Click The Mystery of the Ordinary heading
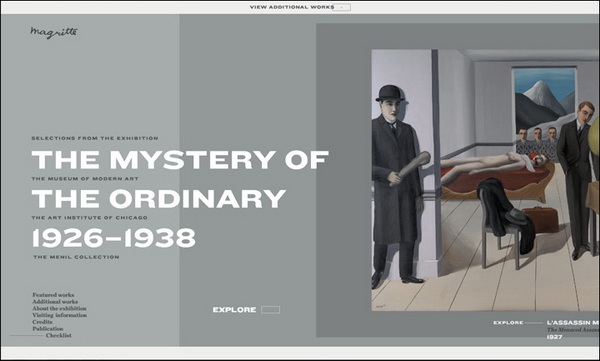The image size is (600, 361). point(180,179)
